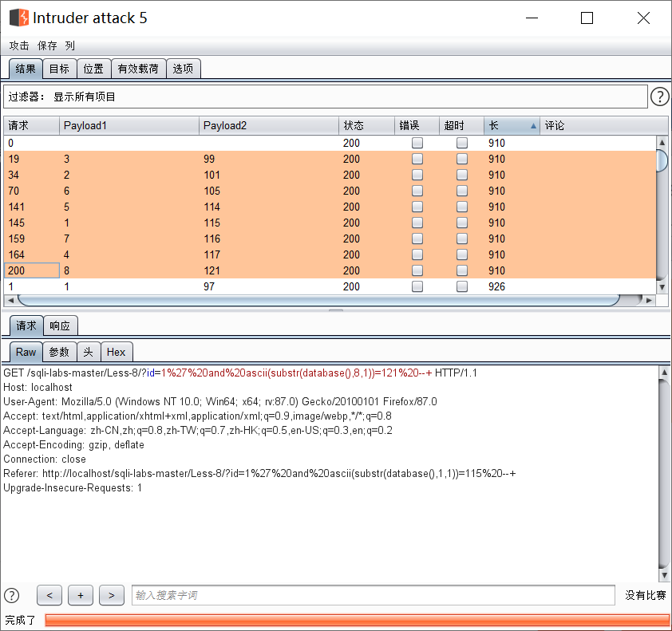The width and height of the screenshot is (672, 631).
Task: Click the sort arrow in the 长 column
Action: click(x=533, y=125)
